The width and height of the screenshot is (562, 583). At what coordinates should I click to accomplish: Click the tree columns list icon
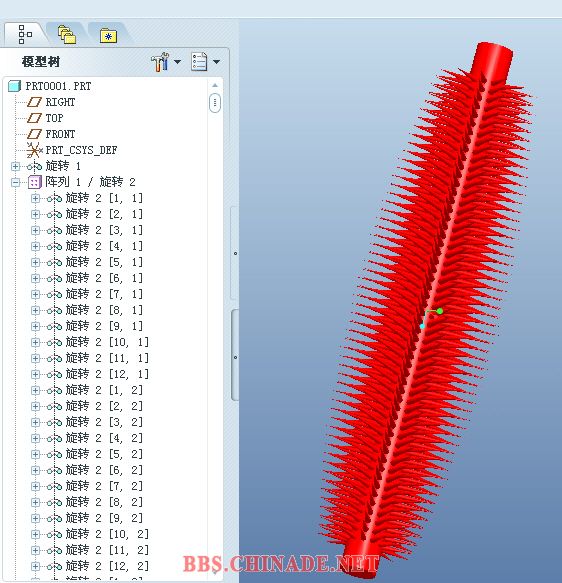click(199, 61)
